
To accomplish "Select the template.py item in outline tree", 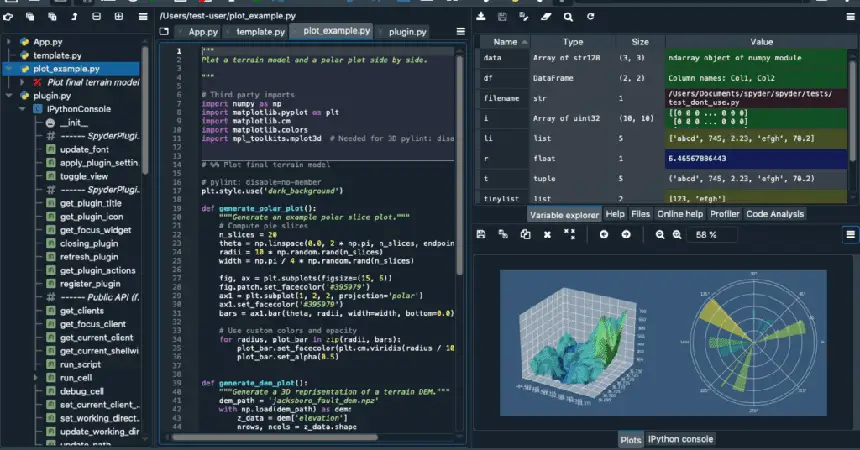I will 57,55.
